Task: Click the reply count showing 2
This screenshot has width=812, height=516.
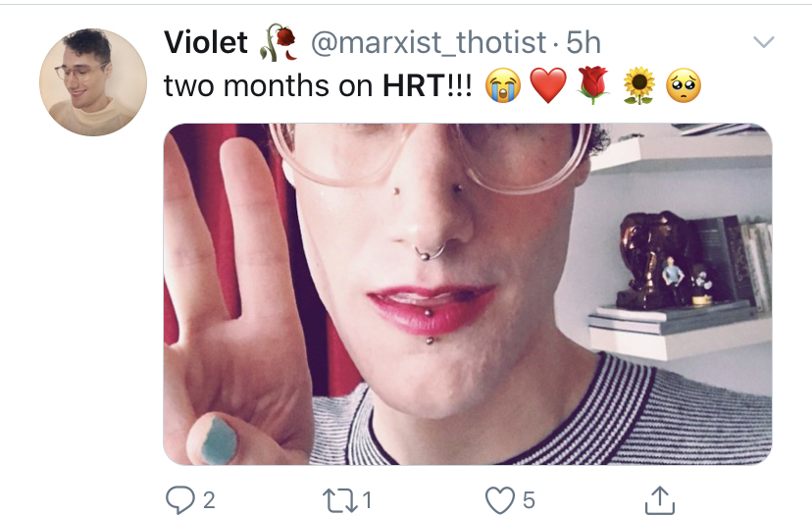Action: coord(209,500)
